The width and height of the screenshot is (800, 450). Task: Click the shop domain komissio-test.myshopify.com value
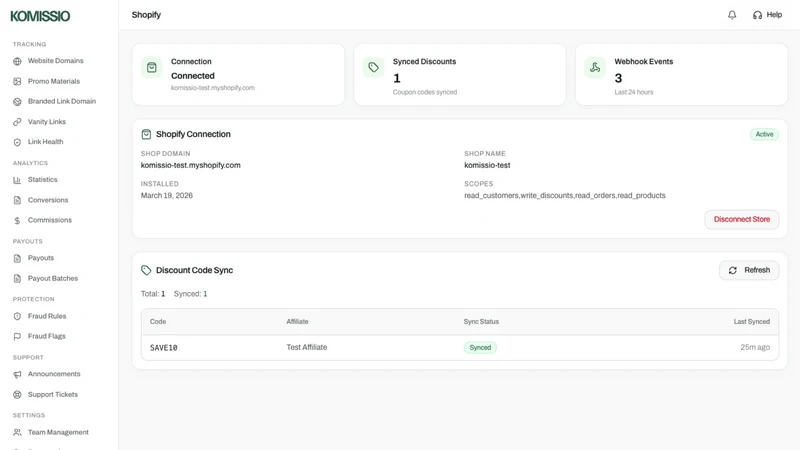coord(191,165)
